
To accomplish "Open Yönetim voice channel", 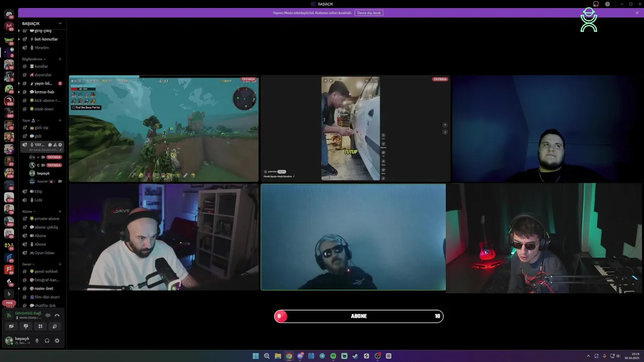I will coord(42,48).
